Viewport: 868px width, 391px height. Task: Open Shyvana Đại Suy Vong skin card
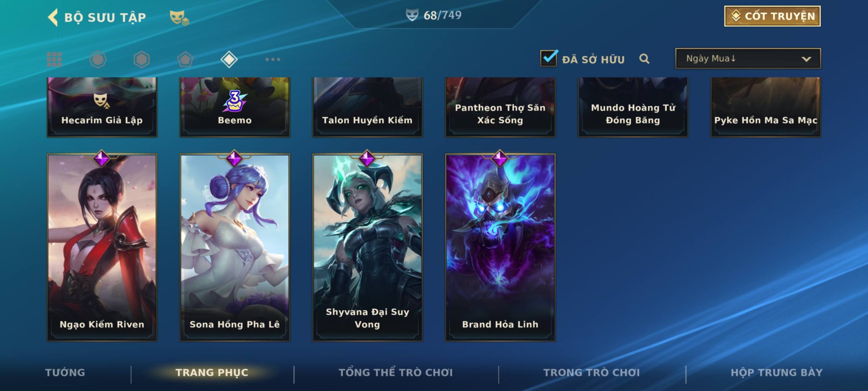(x=367, y=247)
